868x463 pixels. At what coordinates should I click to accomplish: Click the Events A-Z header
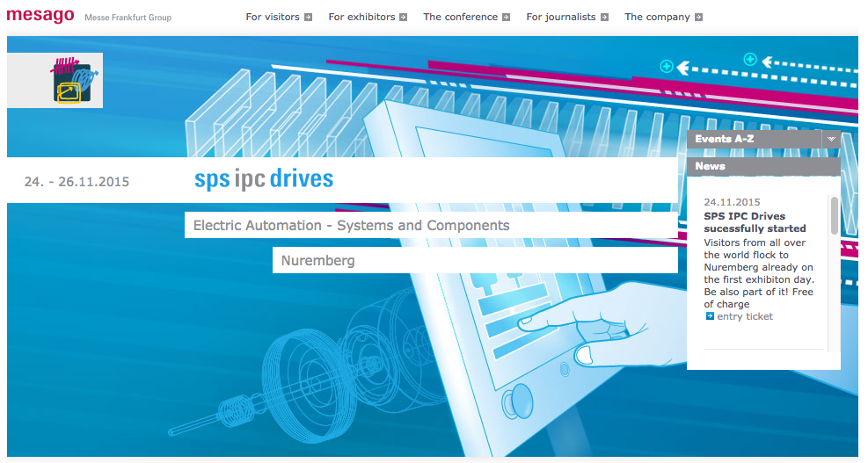click(754, 139)
